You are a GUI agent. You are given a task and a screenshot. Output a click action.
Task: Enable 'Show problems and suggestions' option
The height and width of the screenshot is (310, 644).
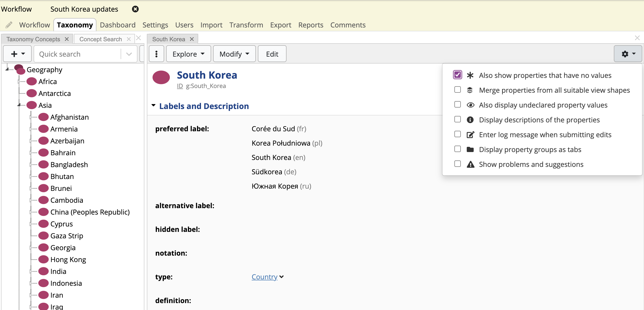coord(457,164)
